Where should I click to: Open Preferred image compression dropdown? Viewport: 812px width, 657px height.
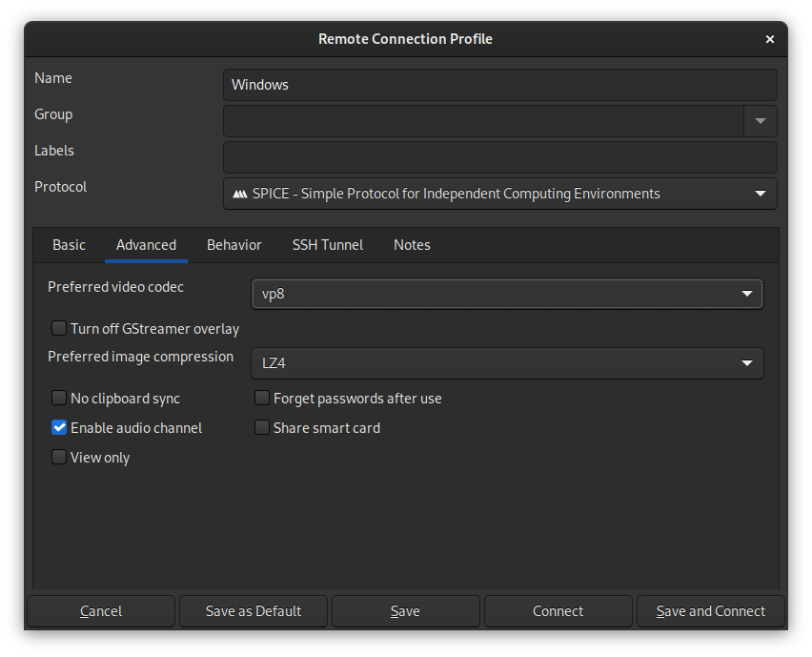pyautogui.click(x=507, y=363)
